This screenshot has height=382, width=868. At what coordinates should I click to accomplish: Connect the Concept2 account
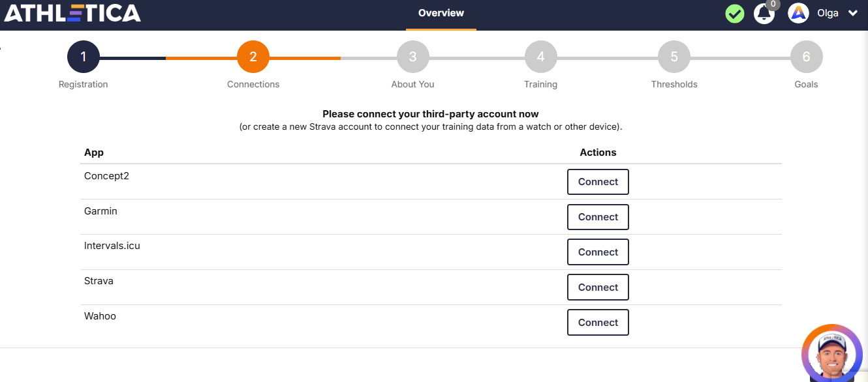pyautogui.click(x=598, y=182)
